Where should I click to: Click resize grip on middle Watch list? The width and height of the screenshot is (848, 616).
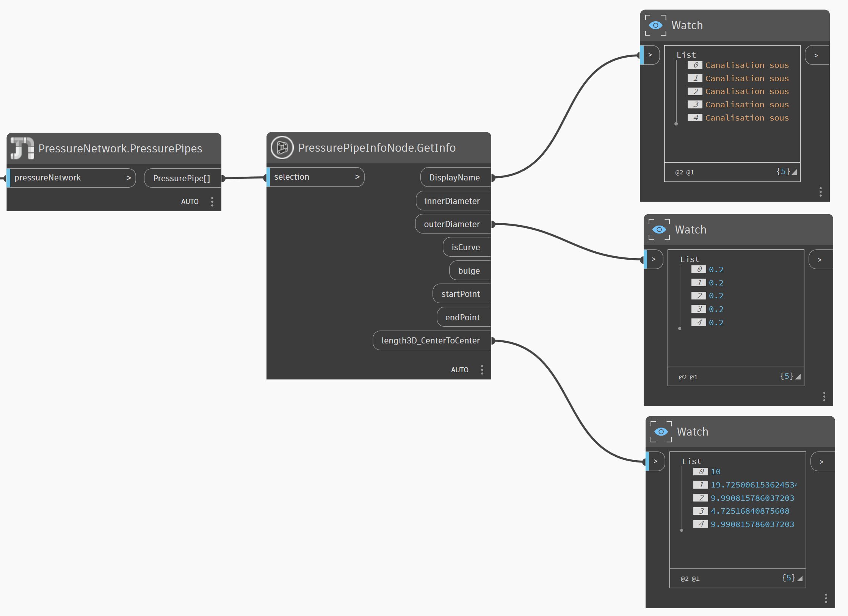[798, 377]
